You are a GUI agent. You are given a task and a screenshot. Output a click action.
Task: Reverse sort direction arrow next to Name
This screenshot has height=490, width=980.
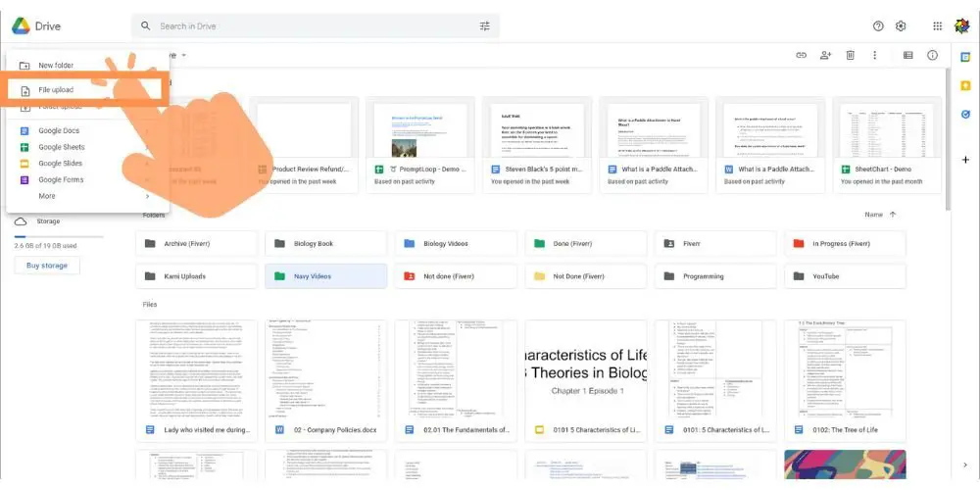(893, 215)
